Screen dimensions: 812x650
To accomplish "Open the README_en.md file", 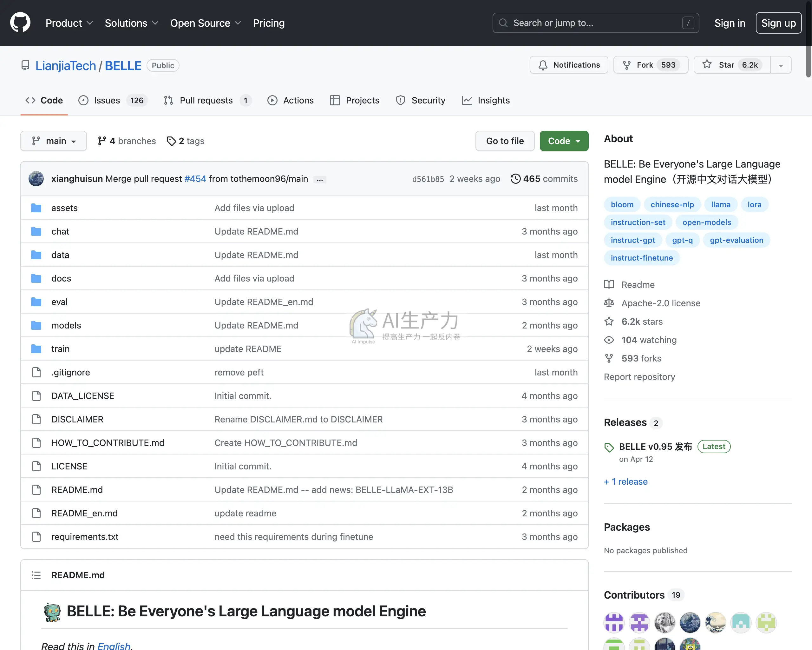I will (x=84, y=513).
